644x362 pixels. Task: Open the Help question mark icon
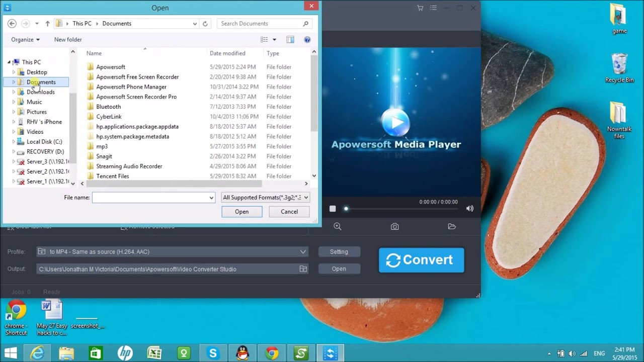pyautogui.click(x=307, y=40)
